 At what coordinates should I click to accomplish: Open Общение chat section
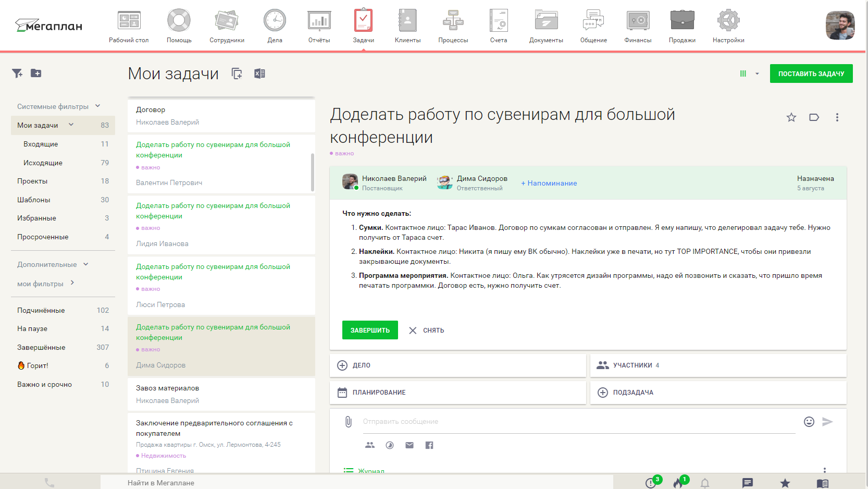(593, 26)
